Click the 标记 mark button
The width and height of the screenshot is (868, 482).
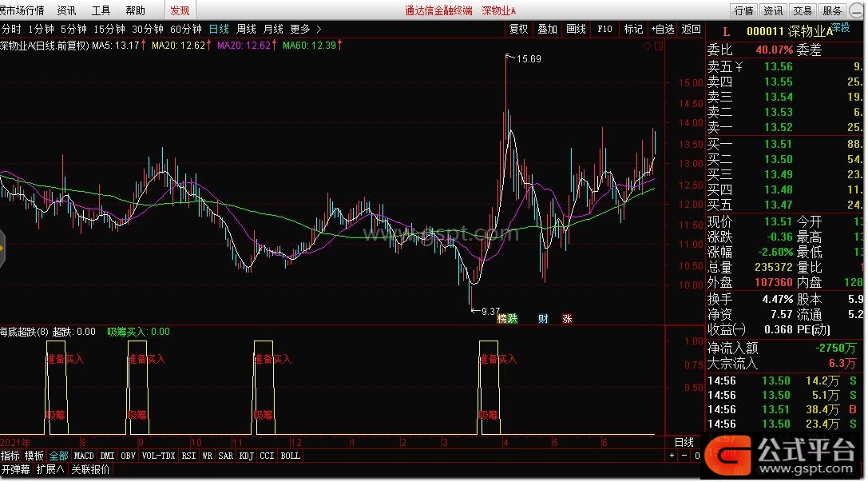(x=633, y=29)
